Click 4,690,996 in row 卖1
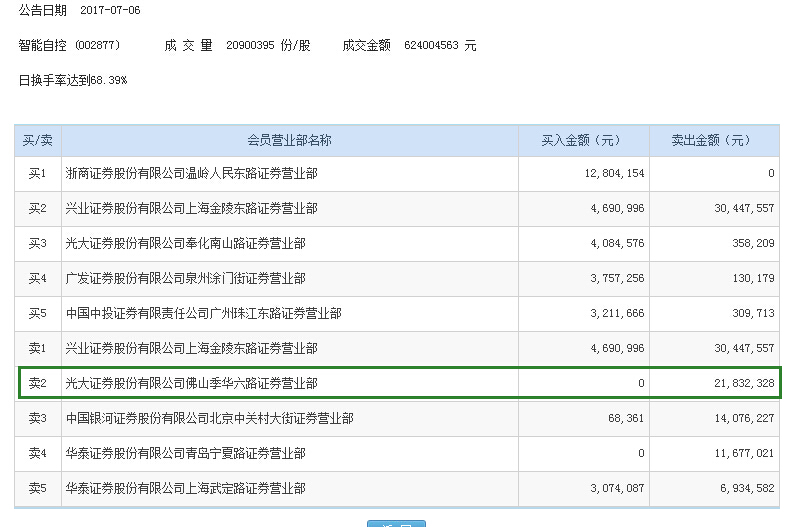 click(x=617, y=348)
